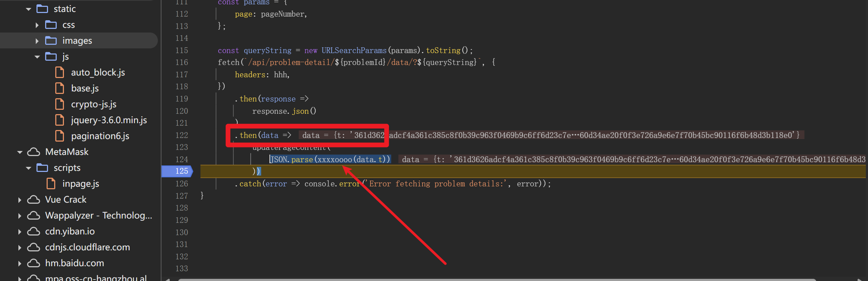Select the cdnjs.cloudflare.com label
This screenshot has height=281, width=868.
(87, 247)
